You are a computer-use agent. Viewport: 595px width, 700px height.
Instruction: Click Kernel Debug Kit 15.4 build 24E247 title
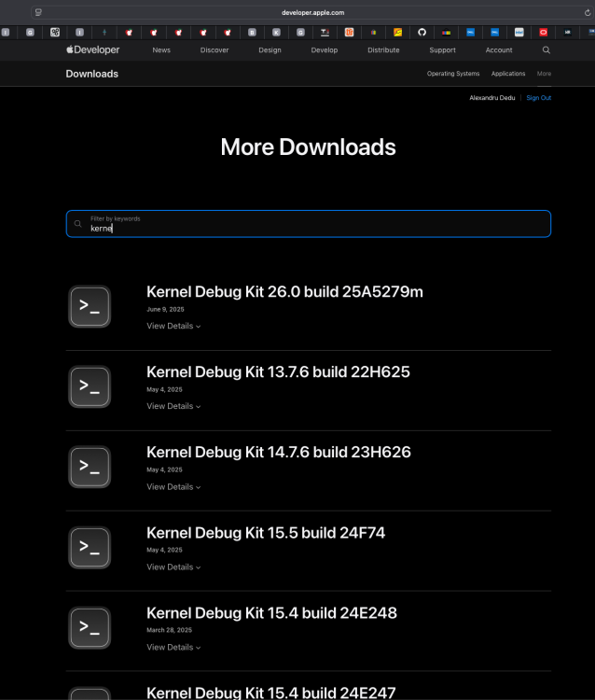pyautogui.click(x=271, y=693)
